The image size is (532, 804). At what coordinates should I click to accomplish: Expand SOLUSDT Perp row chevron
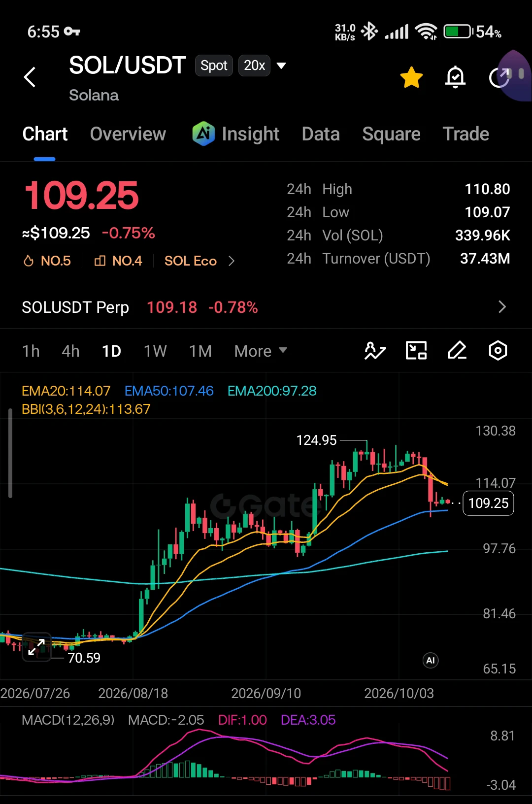(502, 307)
